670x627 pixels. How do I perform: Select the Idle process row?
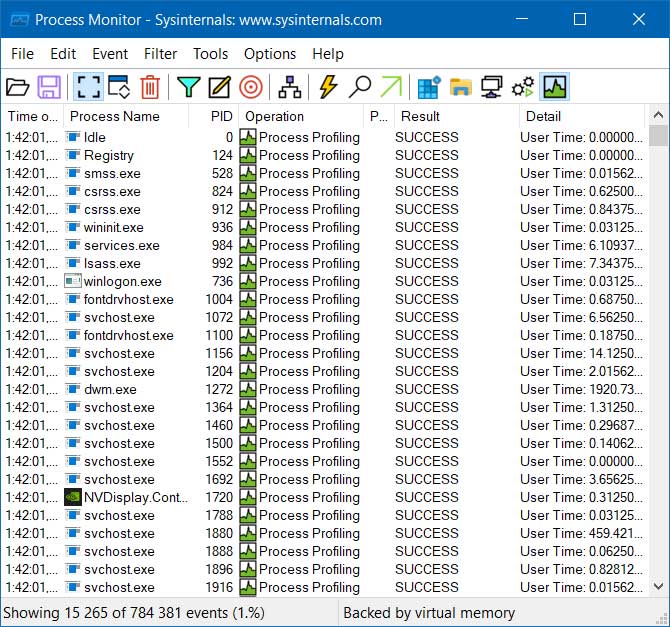tap(325, 137)
